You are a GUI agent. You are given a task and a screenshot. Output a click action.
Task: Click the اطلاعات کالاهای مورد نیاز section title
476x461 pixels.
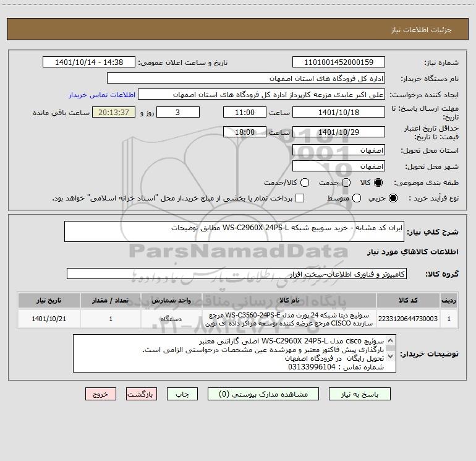click(x=412, y=252)
